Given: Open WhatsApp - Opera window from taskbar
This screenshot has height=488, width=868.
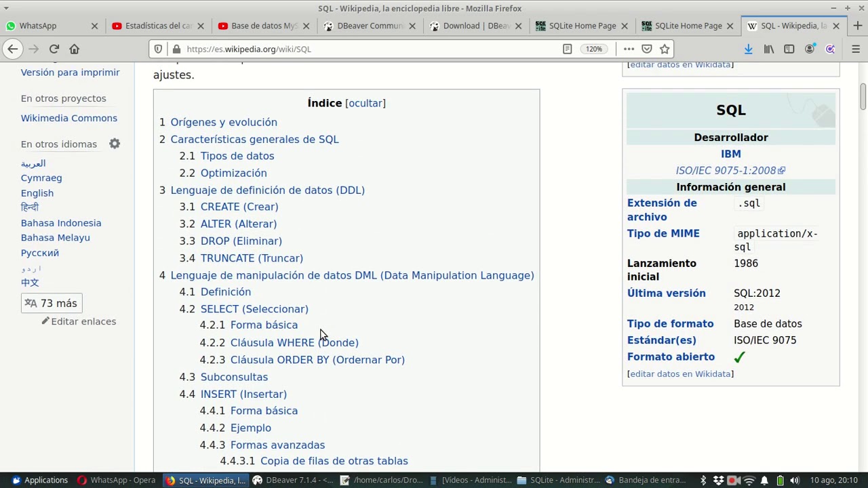Looking at the screenshot, I should 117,481.
